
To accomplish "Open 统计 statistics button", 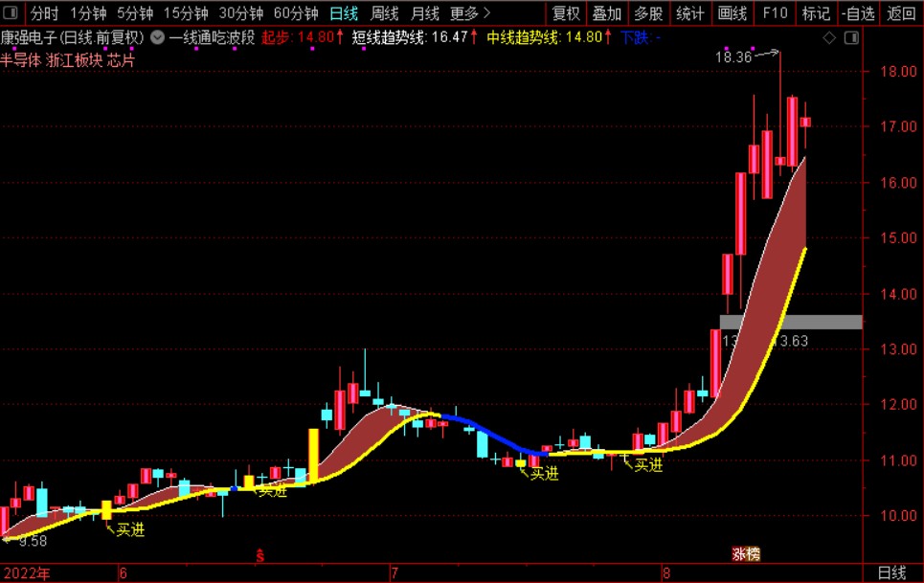I will (690, 13).
